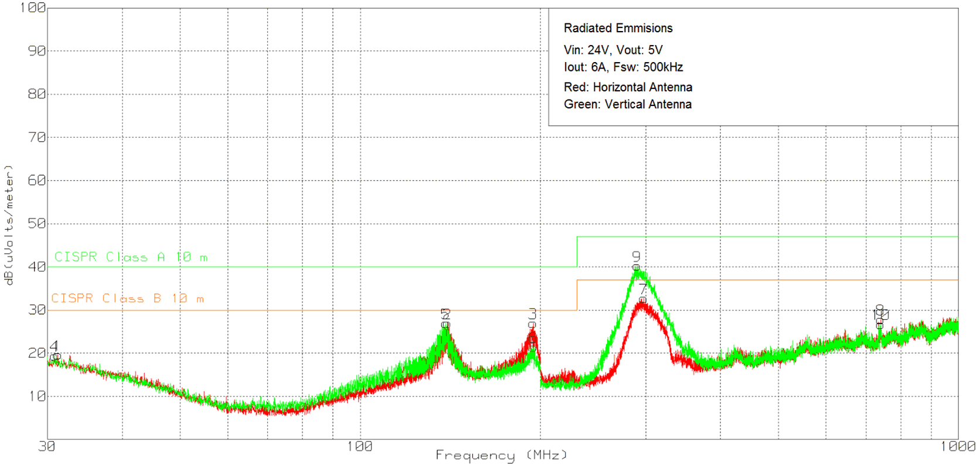Viewport: 980px width, 468px height.
Task: Click the y-axis value 100
Action: coord(32,8)
